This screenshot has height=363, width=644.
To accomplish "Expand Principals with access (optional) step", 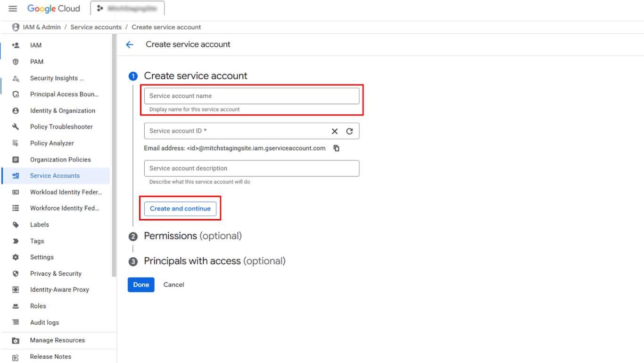I will click(215, 261).
